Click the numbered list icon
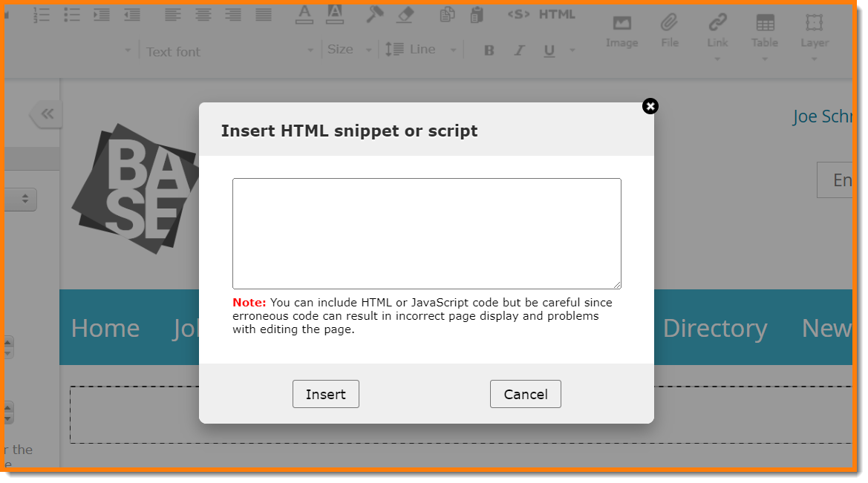 [42, 15]
